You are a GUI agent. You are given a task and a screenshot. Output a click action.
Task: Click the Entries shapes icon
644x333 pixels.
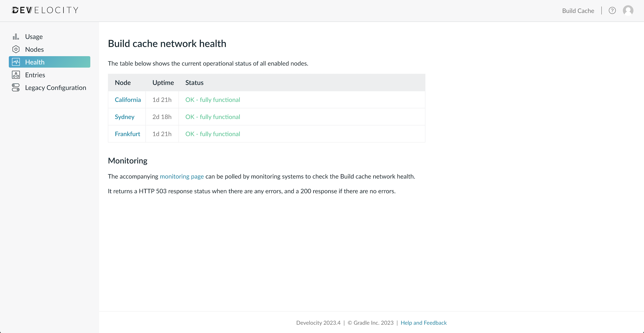click(x=16, y=75)
